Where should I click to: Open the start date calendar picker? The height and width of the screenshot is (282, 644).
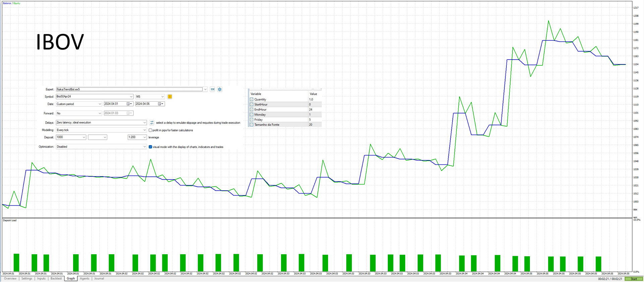coord(129,104)
